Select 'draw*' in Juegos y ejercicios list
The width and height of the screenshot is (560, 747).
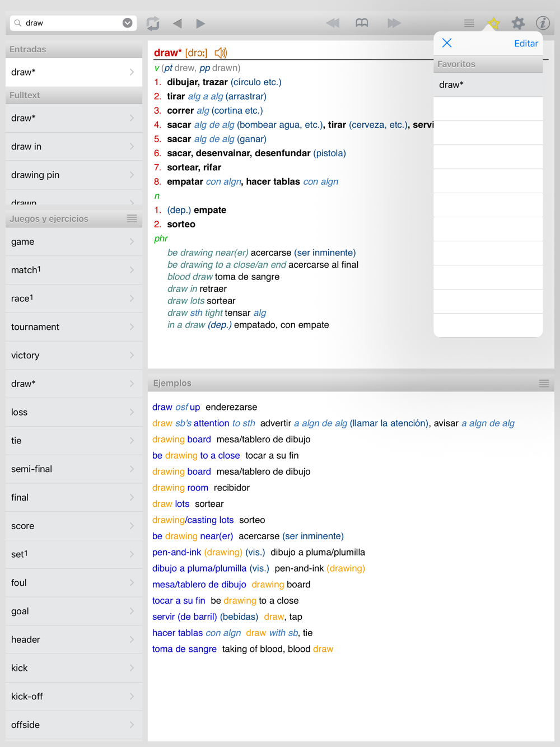(74, 384)
